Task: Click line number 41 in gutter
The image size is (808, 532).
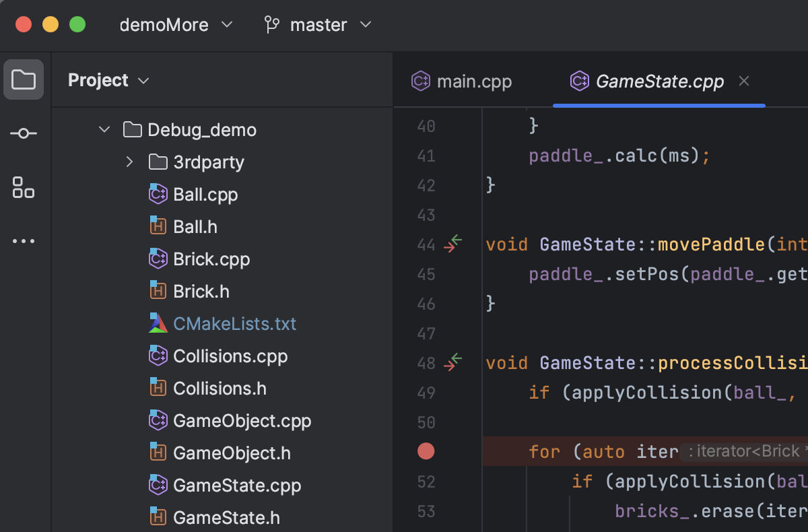Action: pyautogui.click(x=426, y=156)
